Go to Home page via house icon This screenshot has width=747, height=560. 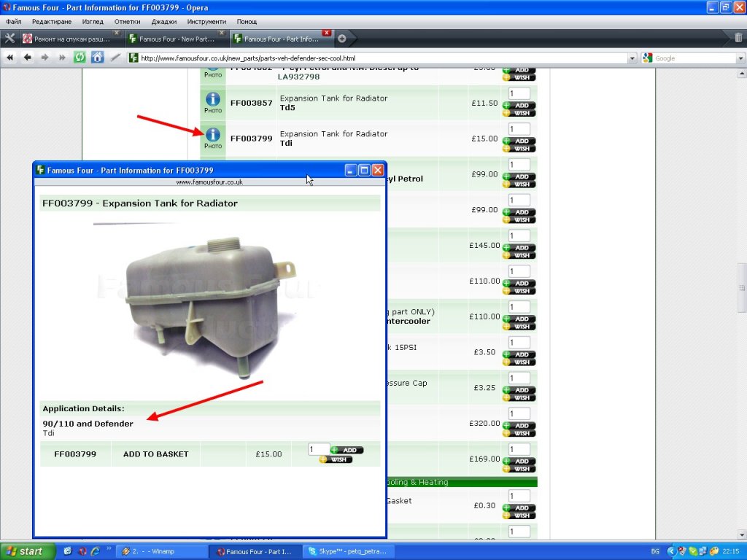click(97, 58)
